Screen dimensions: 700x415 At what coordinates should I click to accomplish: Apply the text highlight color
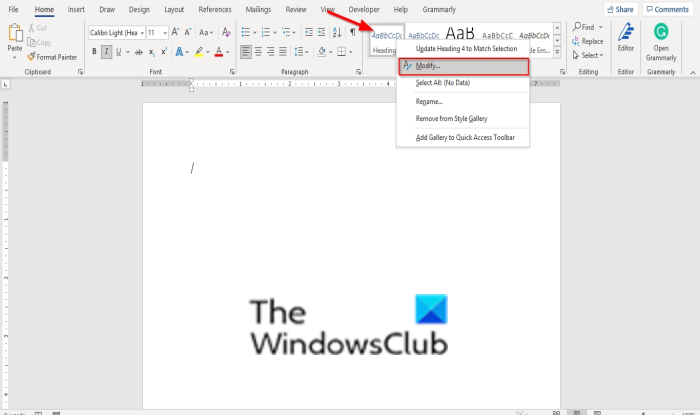[x=199, y=52]
